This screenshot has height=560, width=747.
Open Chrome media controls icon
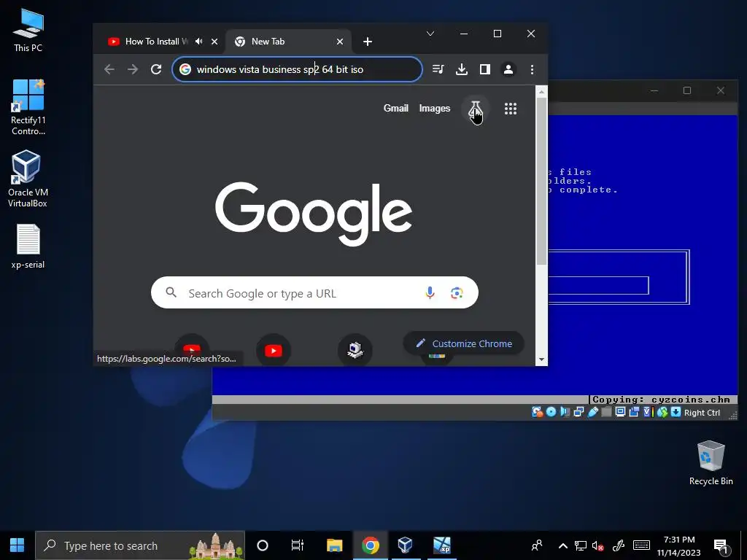coord(438,69)
